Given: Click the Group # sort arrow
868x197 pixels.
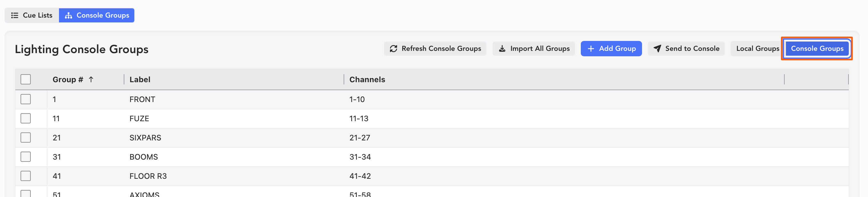Looking at the screenshot, I should pos(91,79).
